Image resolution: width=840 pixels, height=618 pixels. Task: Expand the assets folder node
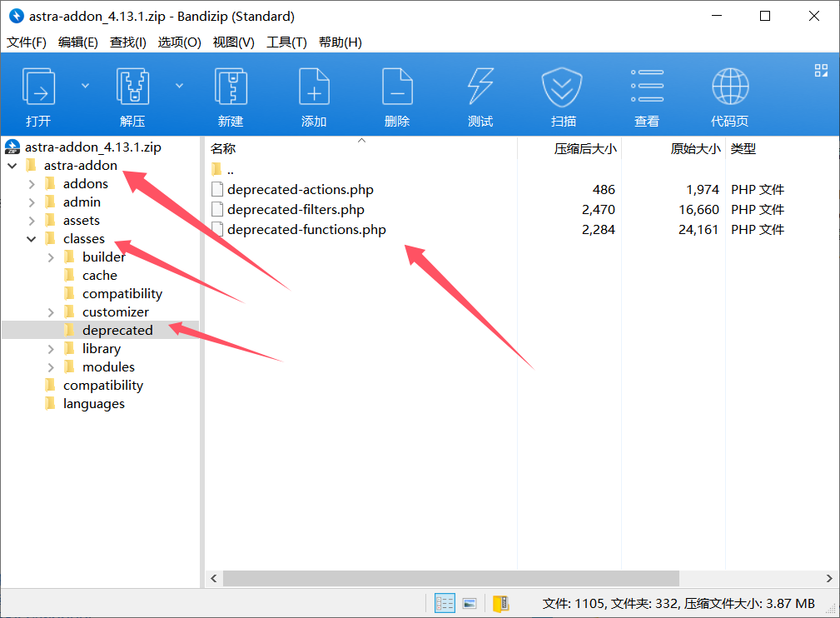coord(32,221)
